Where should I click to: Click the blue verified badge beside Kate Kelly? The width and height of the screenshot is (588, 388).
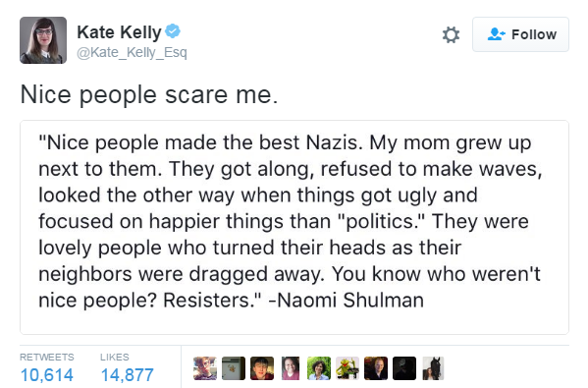(x=173, y=30)
